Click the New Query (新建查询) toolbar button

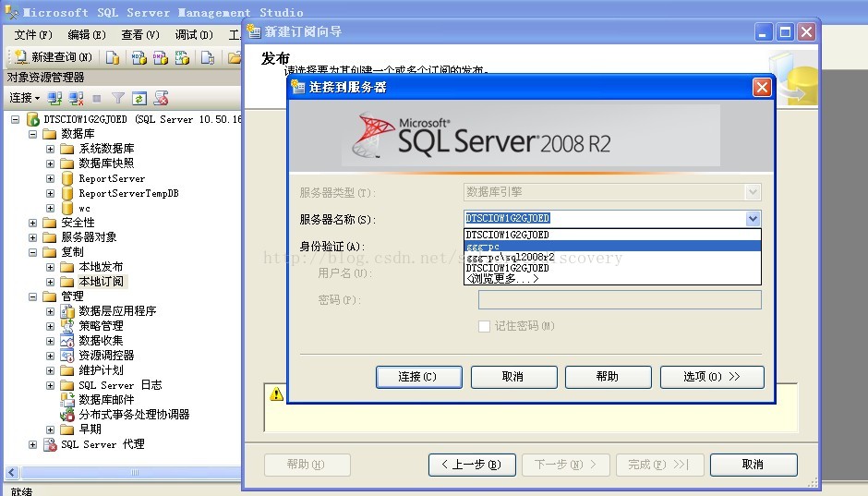pos(54,57)
